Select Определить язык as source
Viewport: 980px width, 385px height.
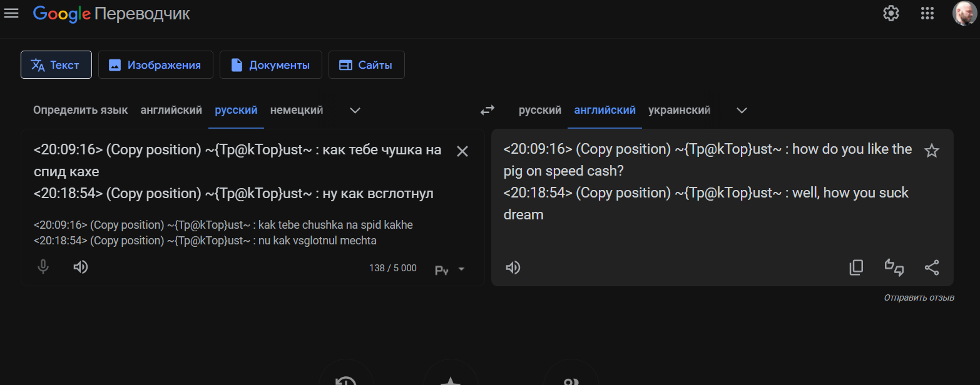(x=80, y=110)
